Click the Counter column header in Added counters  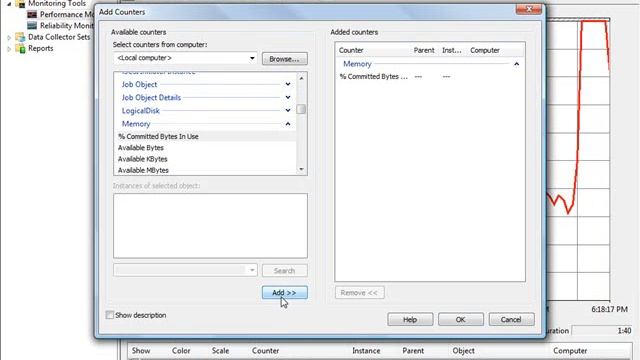[351, 50]
